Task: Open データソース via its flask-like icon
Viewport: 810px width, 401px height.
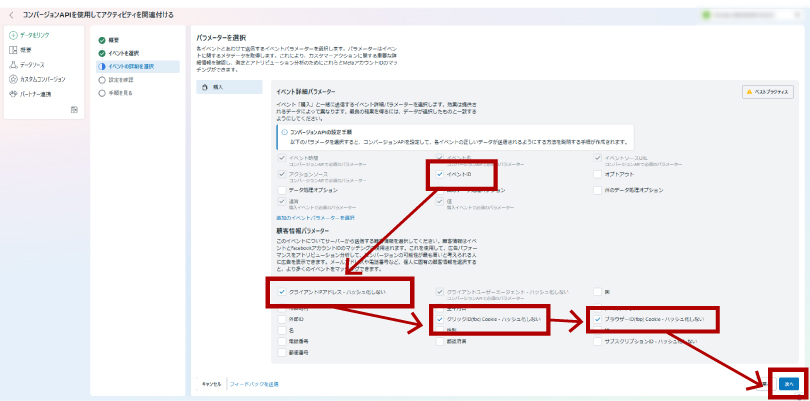Action: click(x=13, y=65)
